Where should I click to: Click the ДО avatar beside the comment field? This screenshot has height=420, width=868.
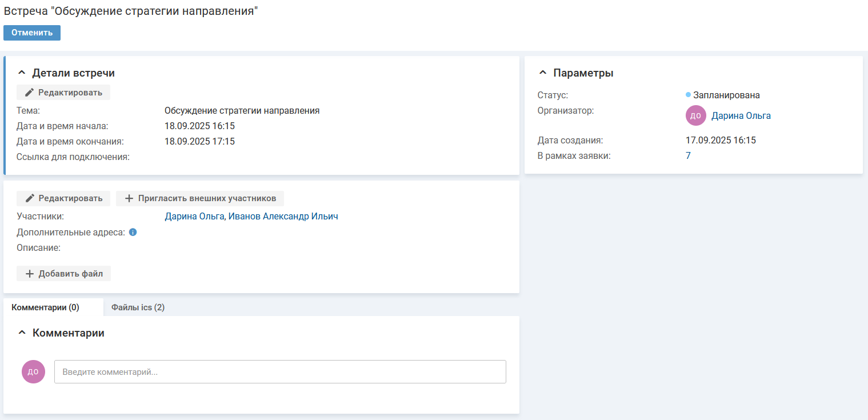pos(33,371)
